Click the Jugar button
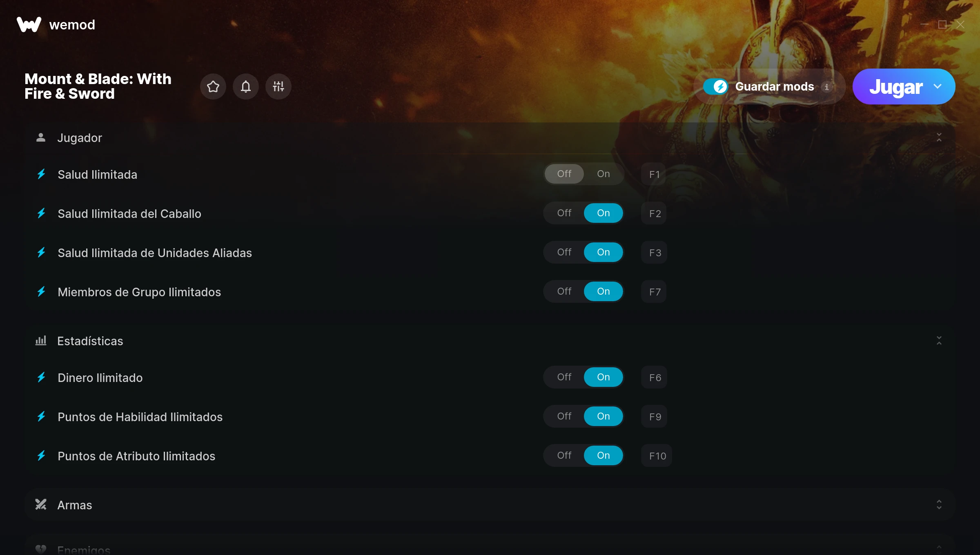980x555 pixels. (x=896, y=87)
